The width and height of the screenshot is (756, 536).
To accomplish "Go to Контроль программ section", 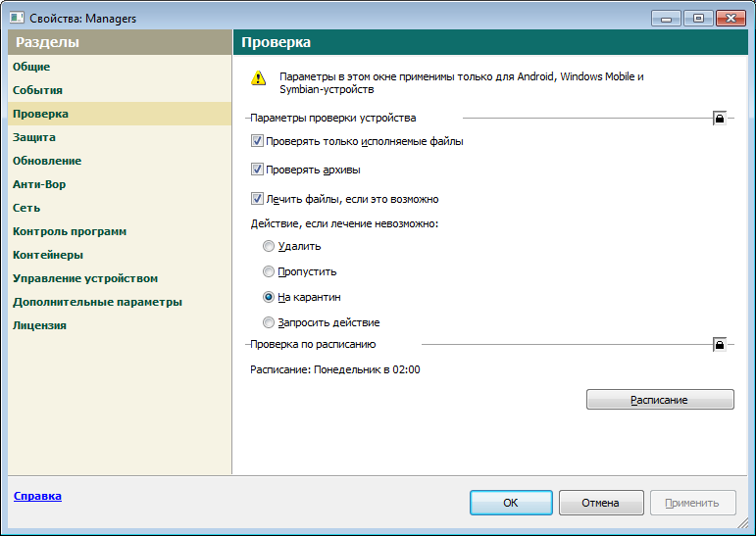I will (x=120, y=231).
